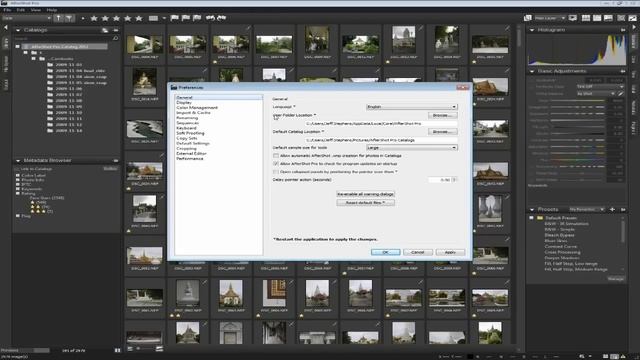Open the 2009 11 06 catalog folder

69,89
